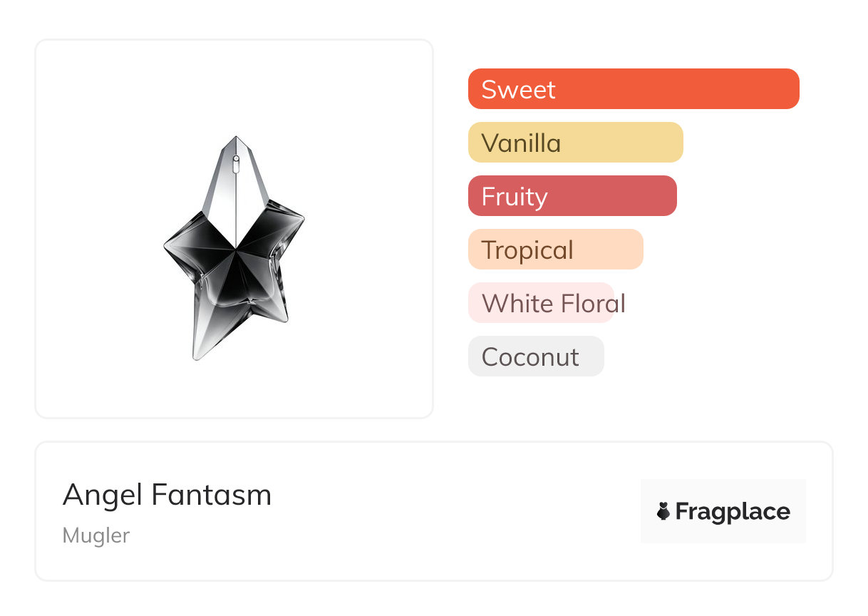The height and width of the screenshot is (616, 868).
Task: Click the Mugler brand name
Action: point(96,535)
